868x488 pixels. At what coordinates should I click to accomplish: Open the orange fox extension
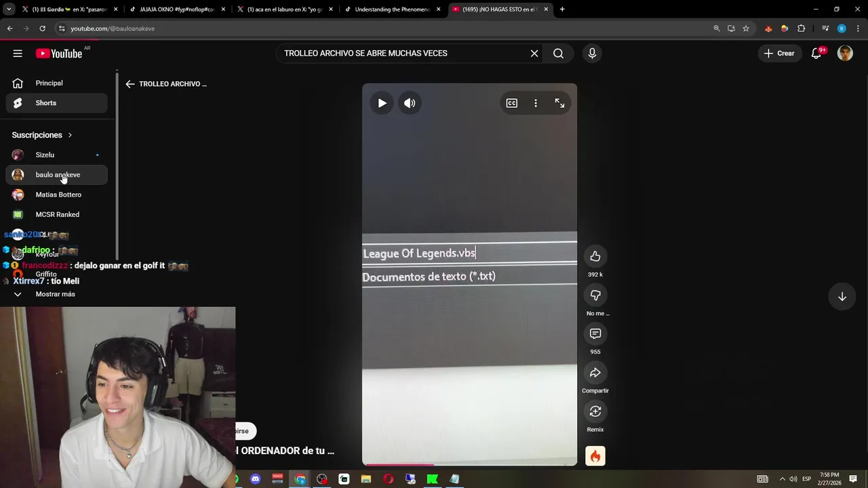768,28
